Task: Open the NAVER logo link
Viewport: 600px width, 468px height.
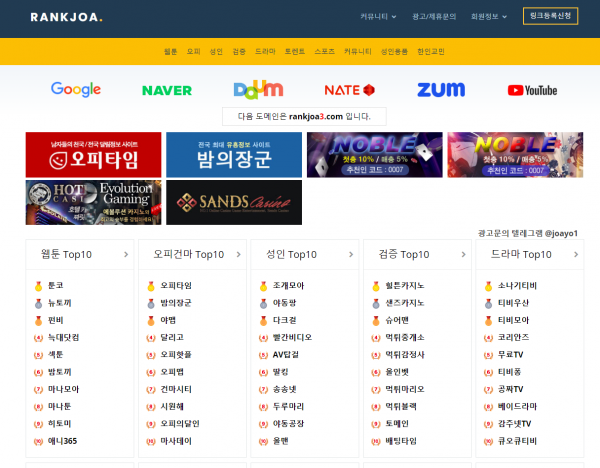Action: (x=167, y=91)
